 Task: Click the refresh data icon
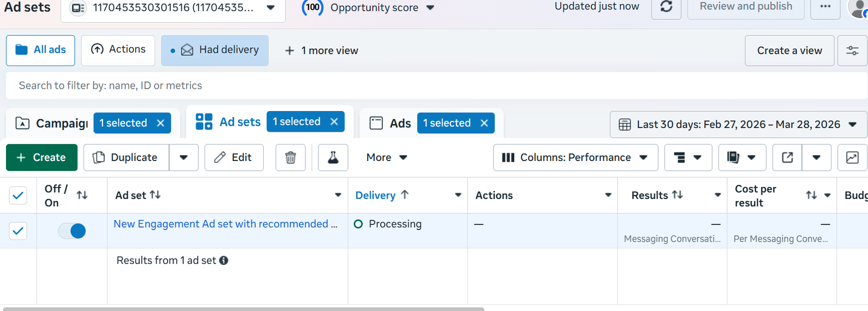pyautogui.click(x=666, y=7)
